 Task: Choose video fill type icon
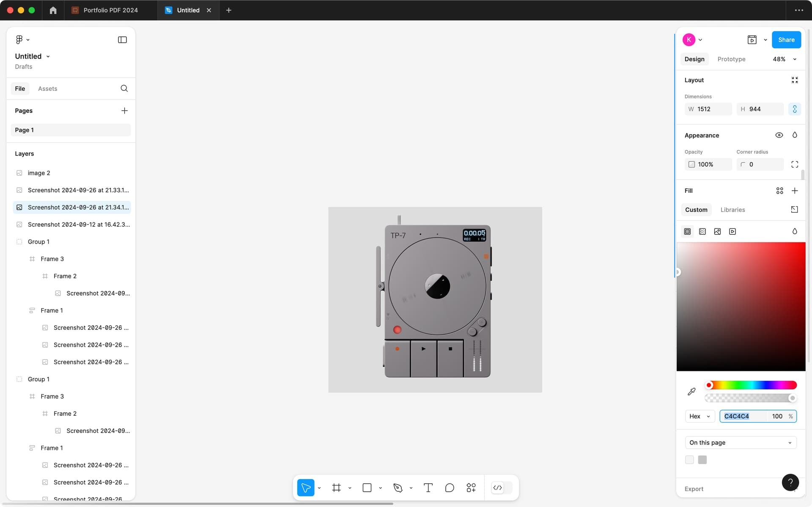click(732, 232)
